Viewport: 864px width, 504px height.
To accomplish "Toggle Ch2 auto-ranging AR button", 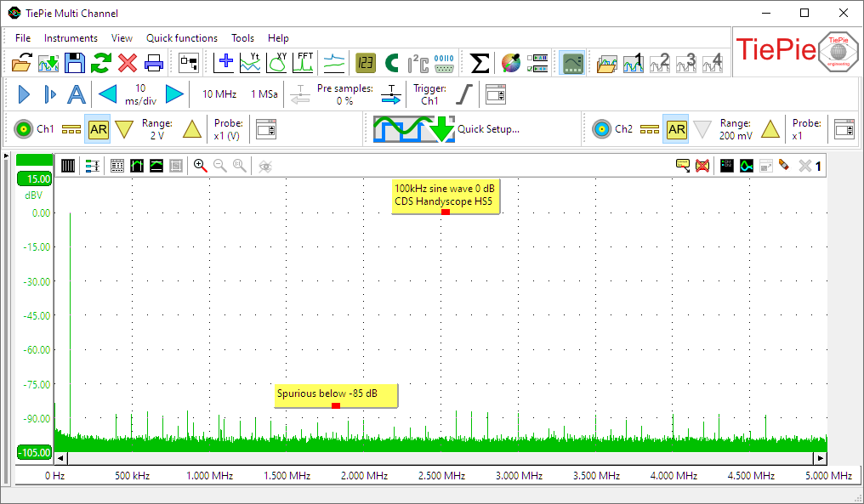I will 676,129.
